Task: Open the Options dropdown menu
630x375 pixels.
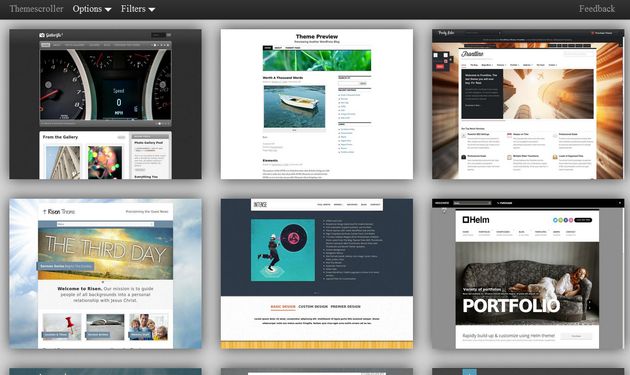Action: 92,9
